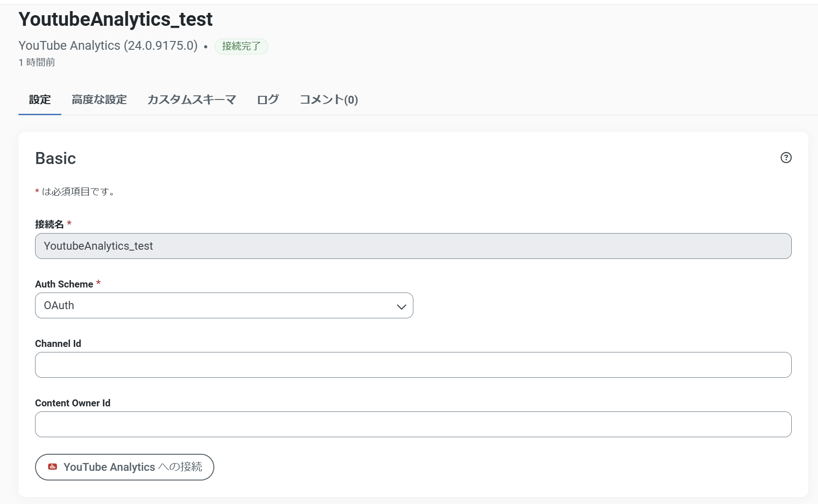818x504 pixels.
Task: Click the YouTube Analytics (24.0.9175.0) version text
Action: pos(108,46)
